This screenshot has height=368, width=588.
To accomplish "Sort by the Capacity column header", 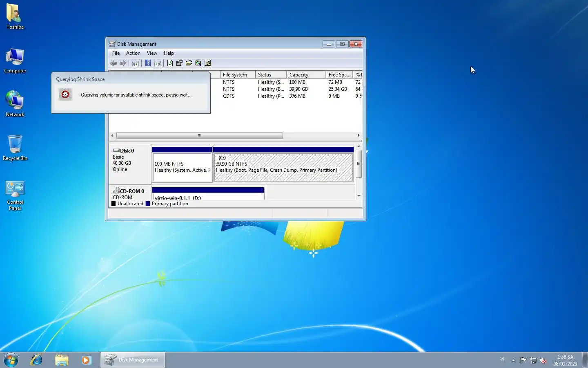I will pyautogui.click(x=306, y=74).
